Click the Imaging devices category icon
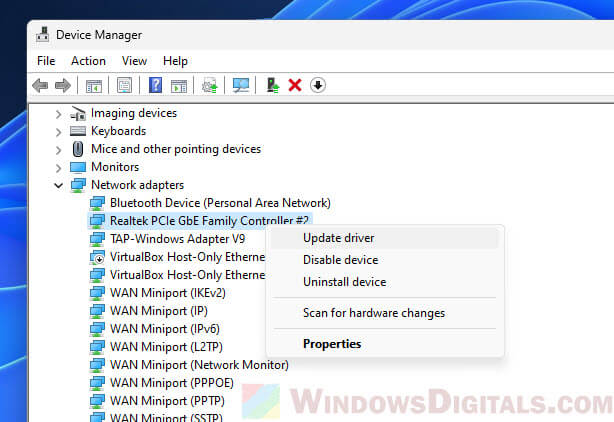 pyautogui.click(x=78, y=114)
